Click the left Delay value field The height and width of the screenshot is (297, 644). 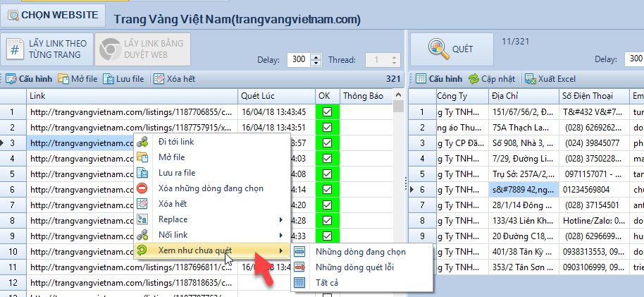tap(299, 60)
